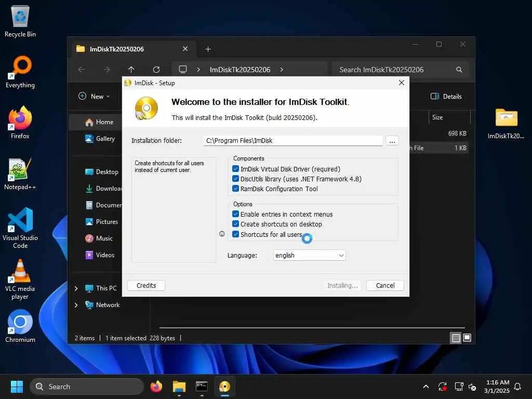Click the PC icon in address bar

click(183, 70)
